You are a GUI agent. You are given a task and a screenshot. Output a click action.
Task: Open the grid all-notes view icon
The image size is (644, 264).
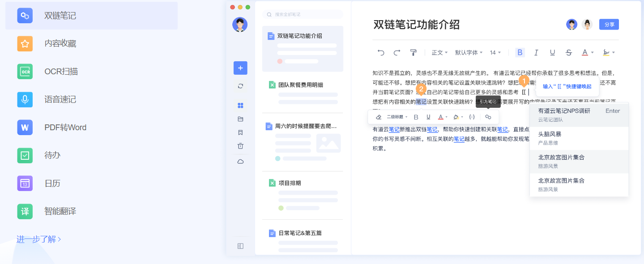(240, 106)
